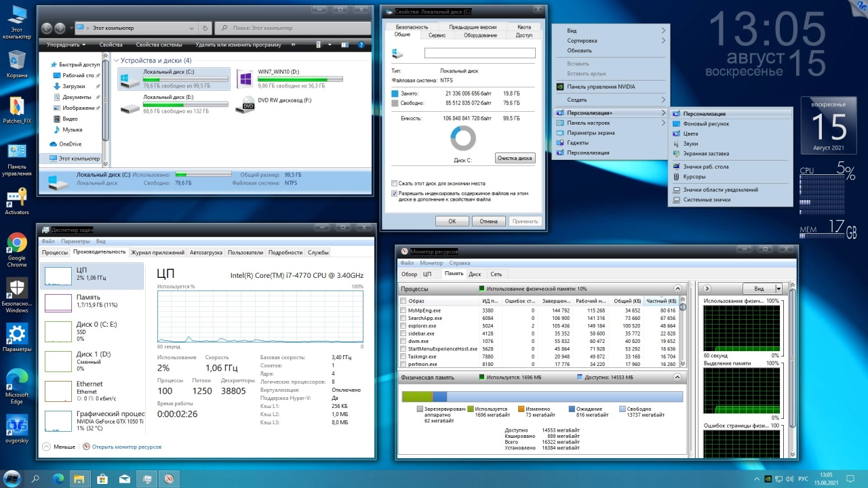
Task: Open Этот компьютер desktop icon
Action: point(16,22)
